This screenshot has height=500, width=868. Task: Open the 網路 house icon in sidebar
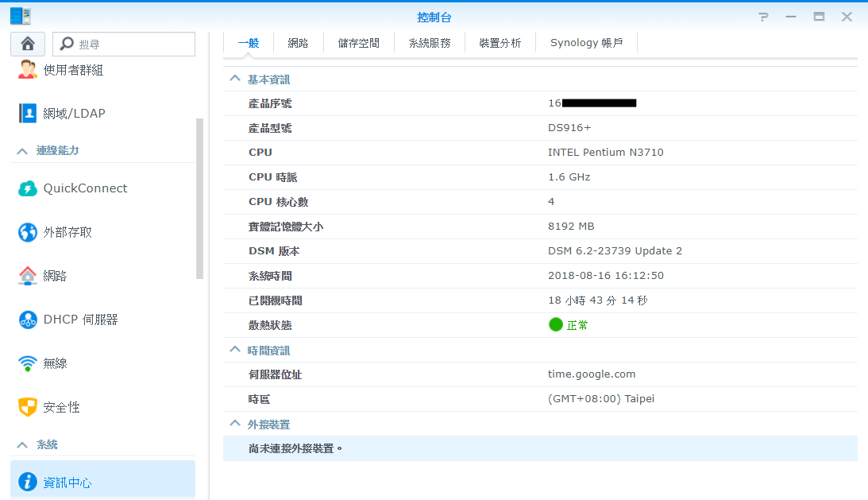(x=27, y=276)
